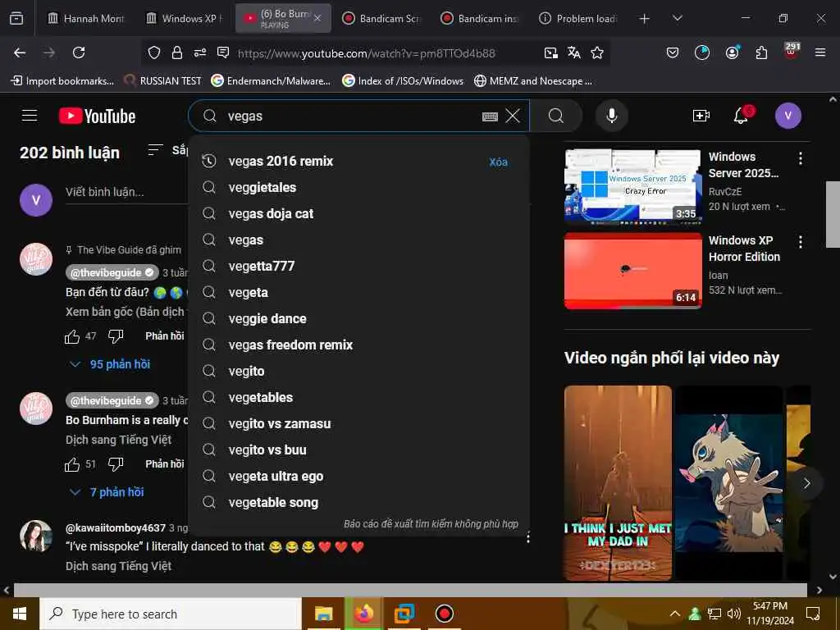
Task: Report inappropriate search suggestions link
Action: (431, 524)
